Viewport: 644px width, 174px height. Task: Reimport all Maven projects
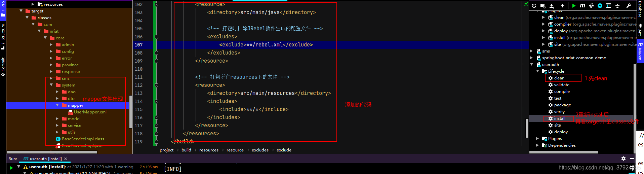(534, 6)
